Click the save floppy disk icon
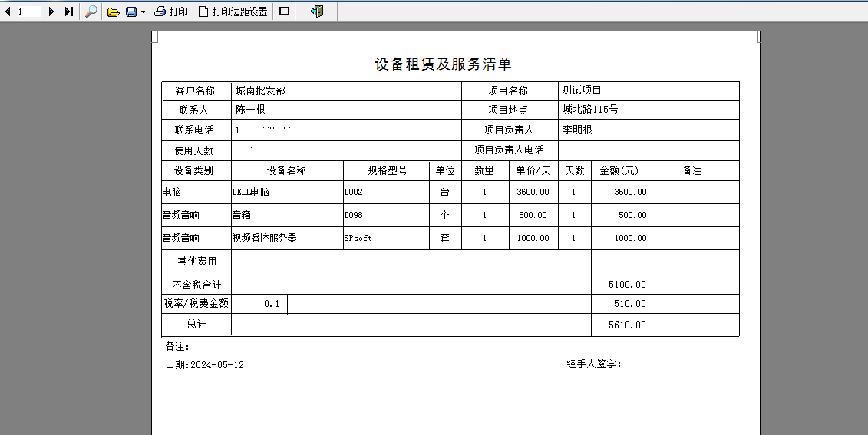This screenshot has height=435, width=868. pos(131,12)
